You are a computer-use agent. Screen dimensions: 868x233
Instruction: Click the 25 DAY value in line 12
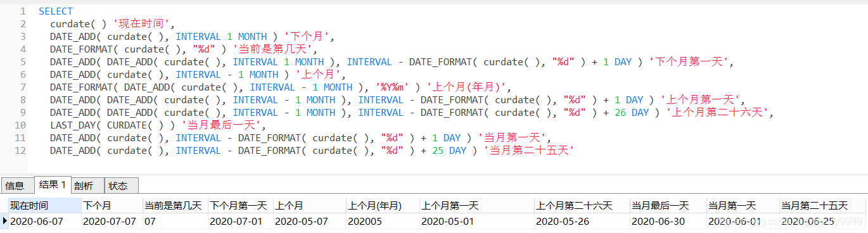(449, 151)
